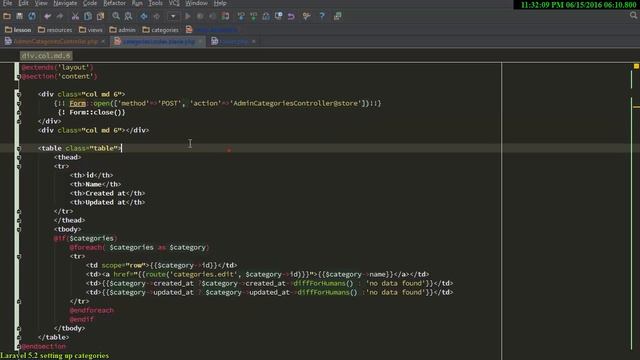The height and width of the screenshot is (360, 640).
Task: Collapse the first div col md 6 fold
Action: (x=18, y=95)
